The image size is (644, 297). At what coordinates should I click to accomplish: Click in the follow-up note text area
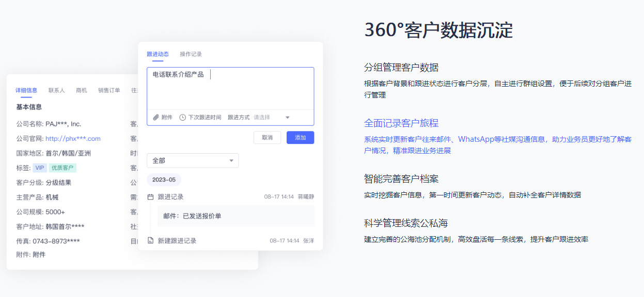point(230,90)
